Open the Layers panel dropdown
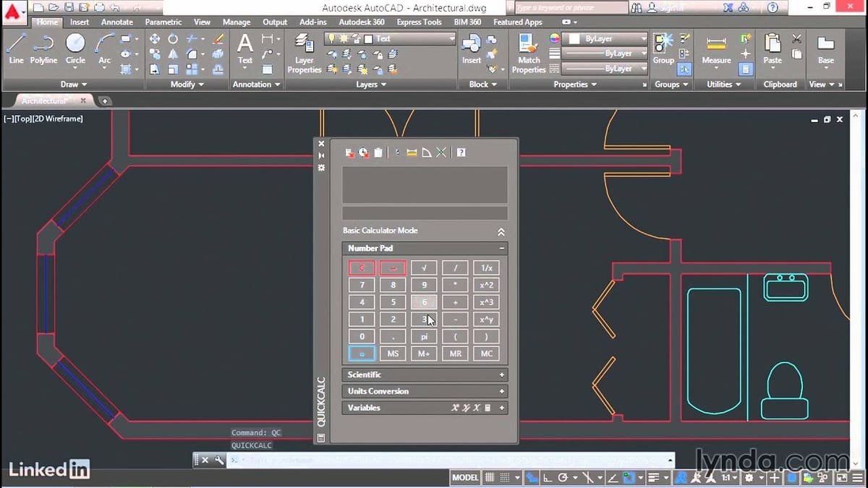The height and width of the screenshot is (488, 868). 371,85
